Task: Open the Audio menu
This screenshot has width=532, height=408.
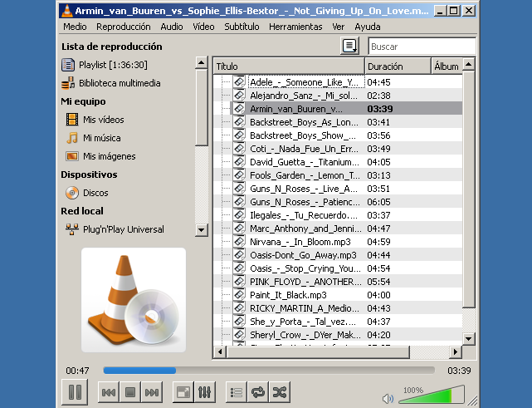Action: [x=172, y=27]
